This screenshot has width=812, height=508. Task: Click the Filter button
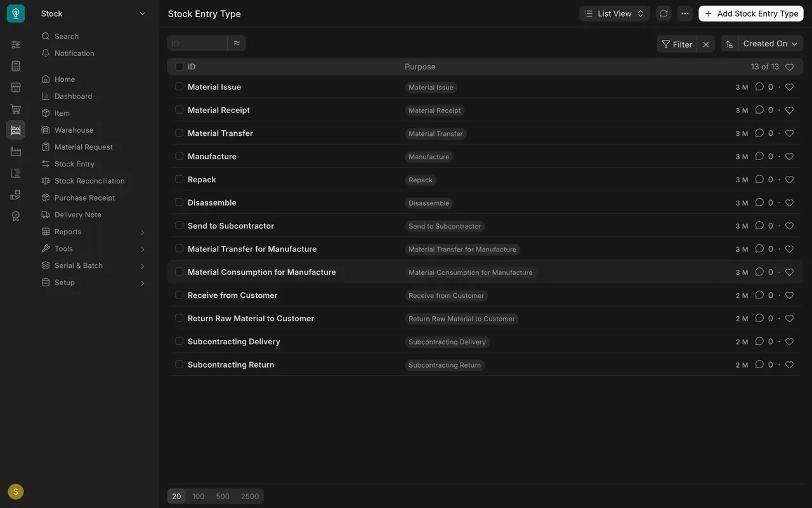677,44
